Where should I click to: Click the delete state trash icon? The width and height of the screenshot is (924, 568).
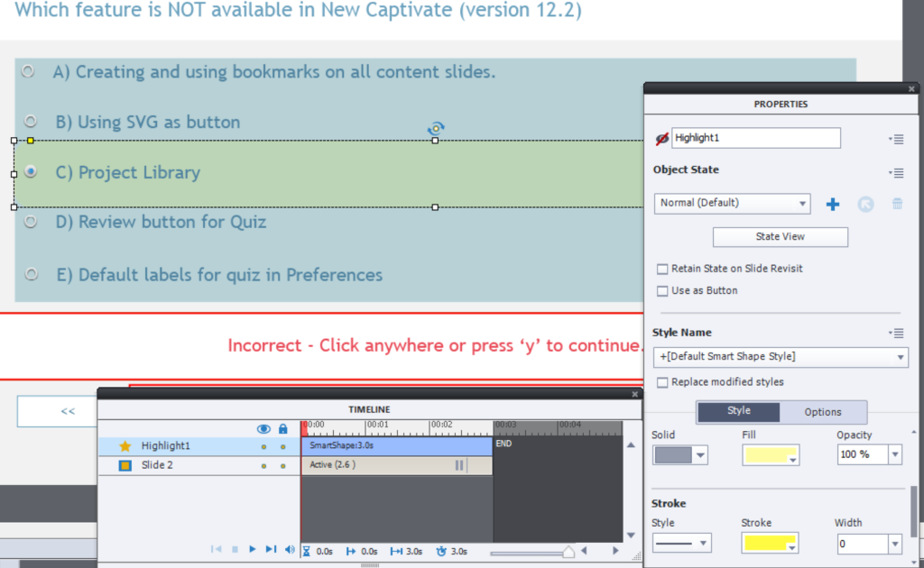(897, 205)
